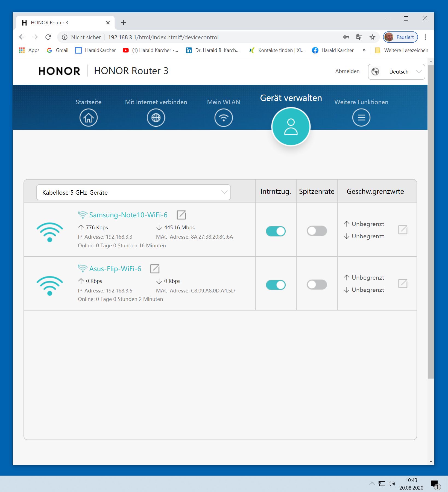
Task: Open the Weitere Lesezeichen folder
Action: pyautogui.click(x=402, y=50)
